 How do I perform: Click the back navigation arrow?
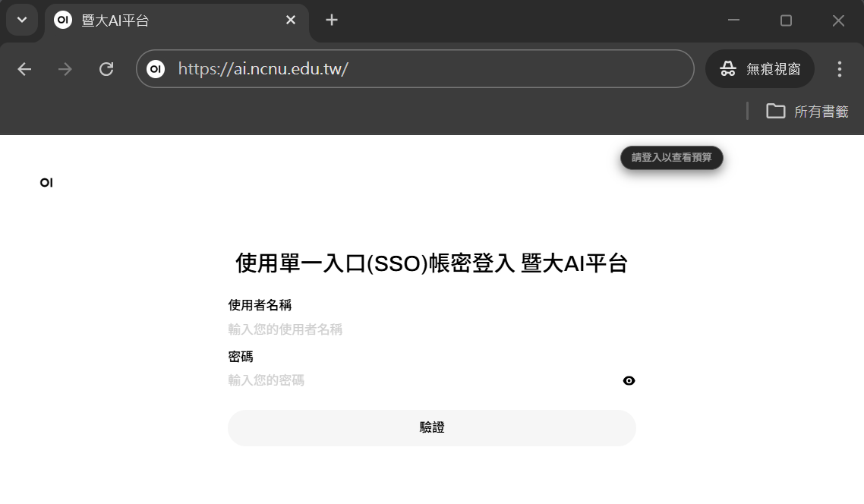24,68
